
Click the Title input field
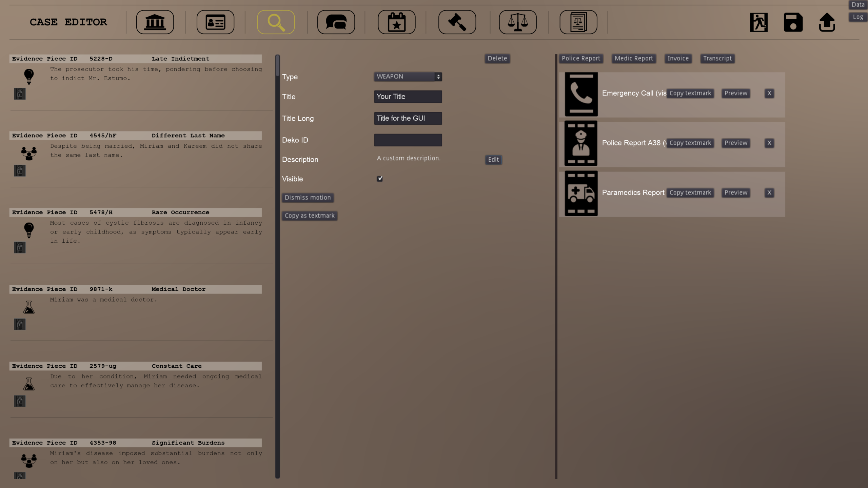pyautogui.click(x=408, y=97)
